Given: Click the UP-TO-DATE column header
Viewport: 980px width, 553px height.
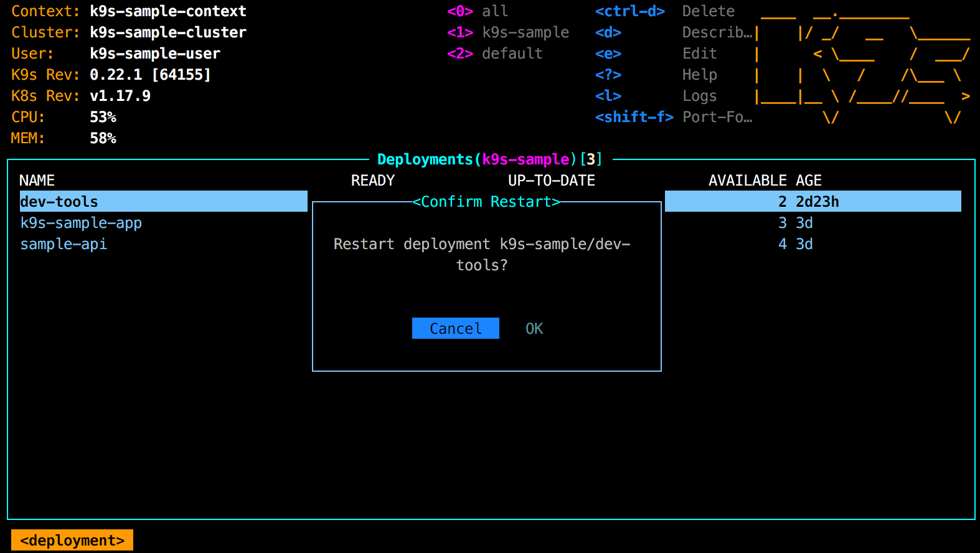Looking at the screenshot, I should tap(552, 181).
